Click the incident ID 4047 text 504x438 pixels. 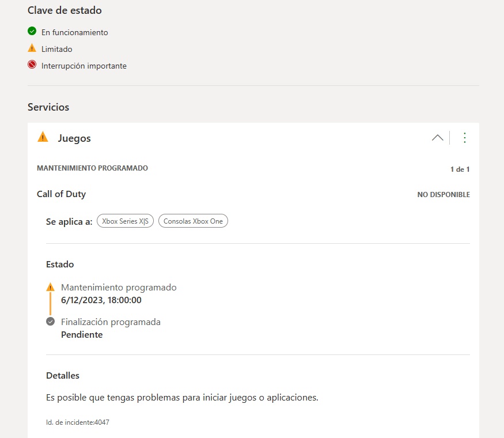pyautogui.click(x=78, y=422)
